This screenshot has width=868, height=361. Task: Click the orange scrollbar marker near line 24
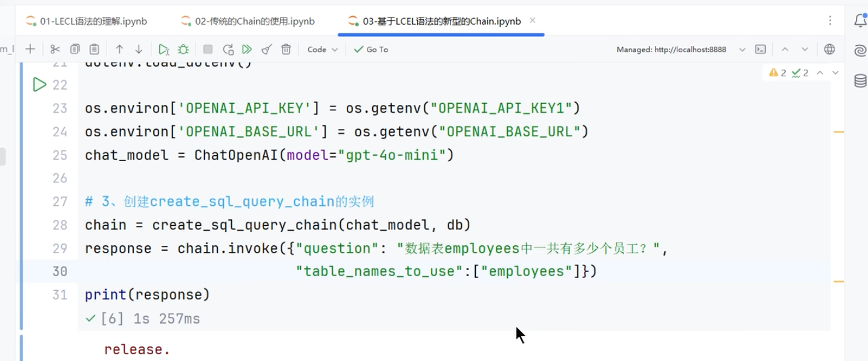coord(838,131)
